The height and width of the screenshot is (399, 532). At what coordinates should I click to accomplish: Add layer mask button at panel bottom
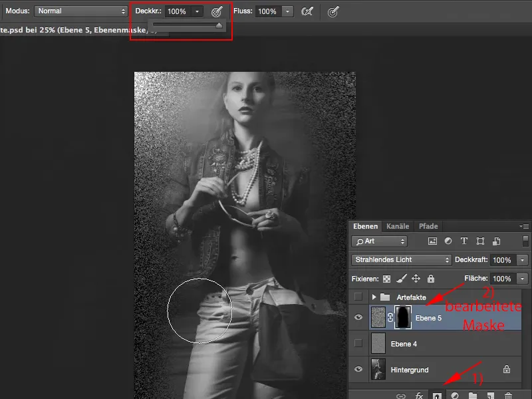tap(437, 396)
